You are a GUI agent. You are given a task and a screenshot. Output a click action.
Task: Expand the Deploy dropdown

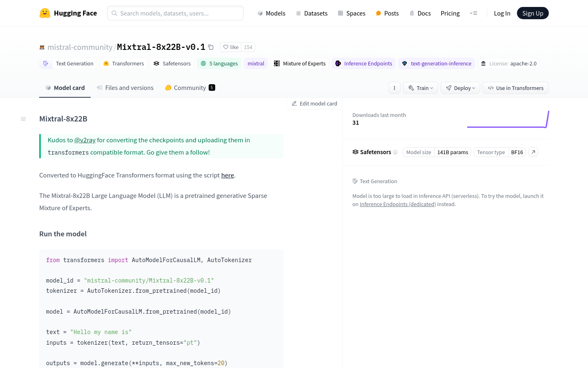tap(461, 88)
